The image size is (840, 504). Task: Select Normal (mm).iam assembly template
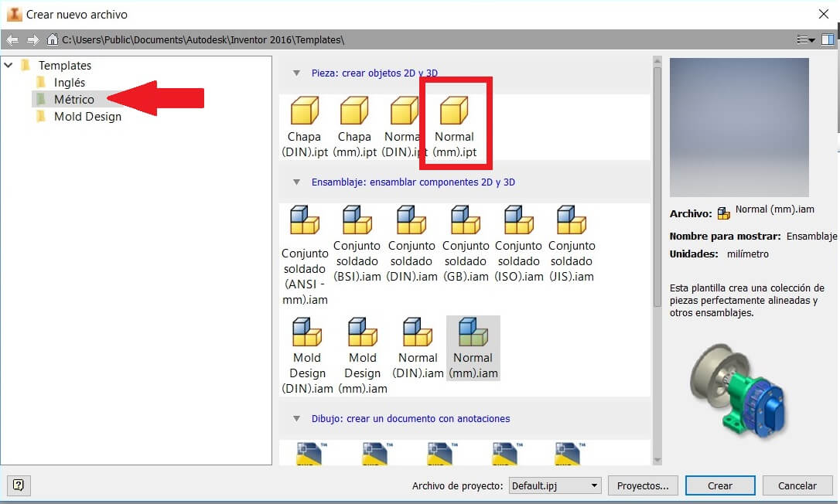(473, 348)
